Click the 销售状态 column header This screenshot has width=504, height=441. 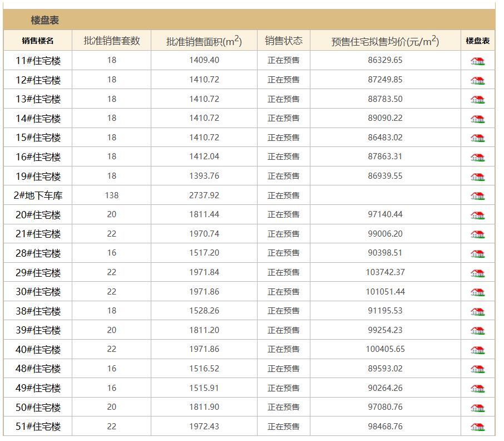tap(283, 41)
